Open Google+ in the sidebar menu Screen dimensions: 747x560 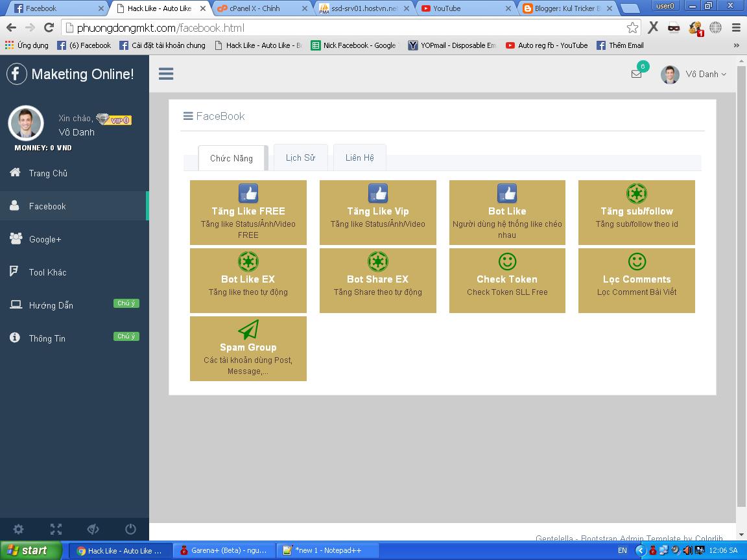coord(75,239)
